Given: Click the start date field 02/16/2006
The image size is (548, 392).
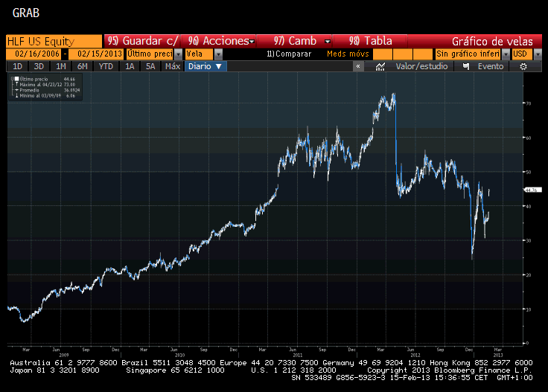Looking at the screenshot, I should click(x=34, y=54).
